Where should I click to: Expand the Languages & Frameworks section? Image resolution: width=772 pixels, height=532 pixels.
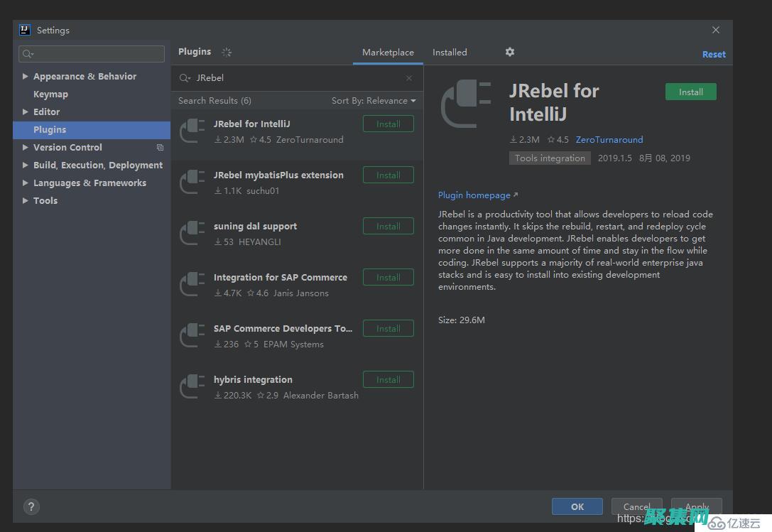26,183
